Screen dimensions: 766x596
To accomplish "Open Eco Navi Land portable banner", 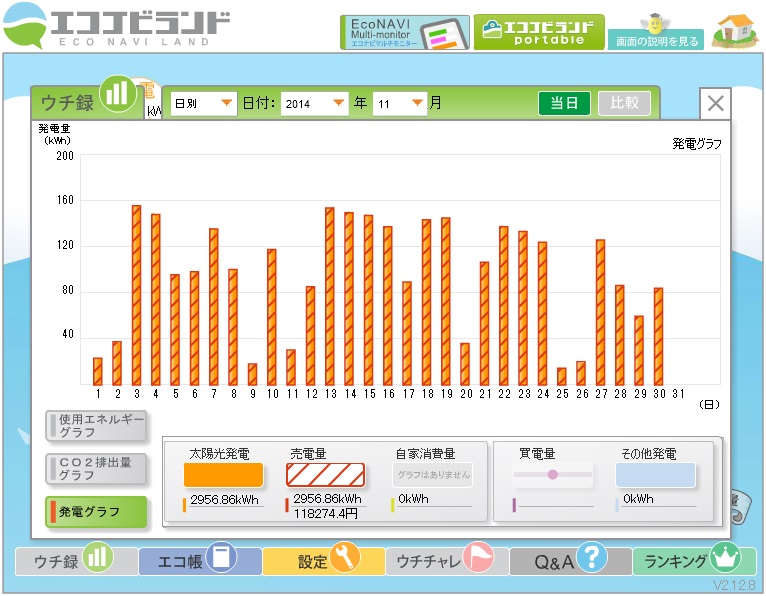I will coord(539,32).
